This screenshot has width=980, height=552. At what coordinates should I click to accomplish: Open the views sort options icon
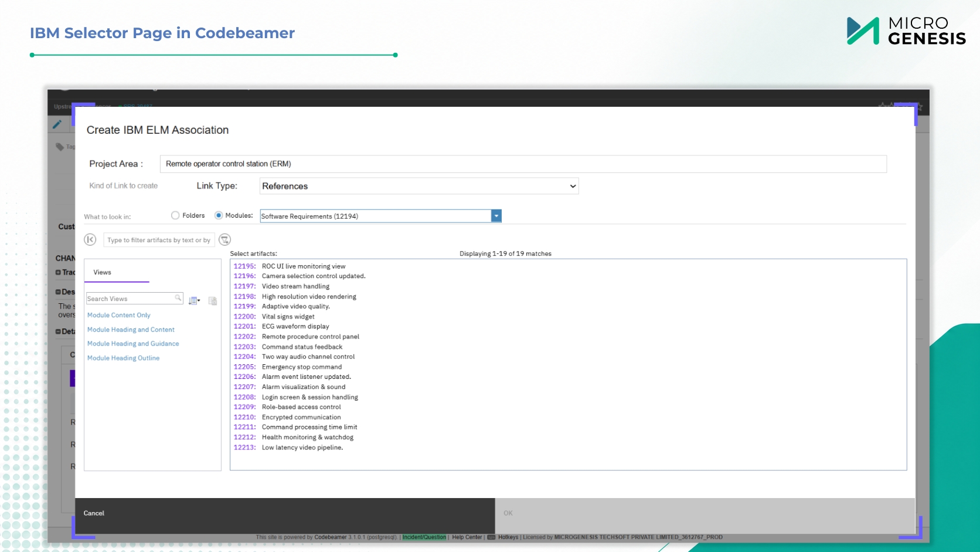pyautogui.click(x=194, y=301)
